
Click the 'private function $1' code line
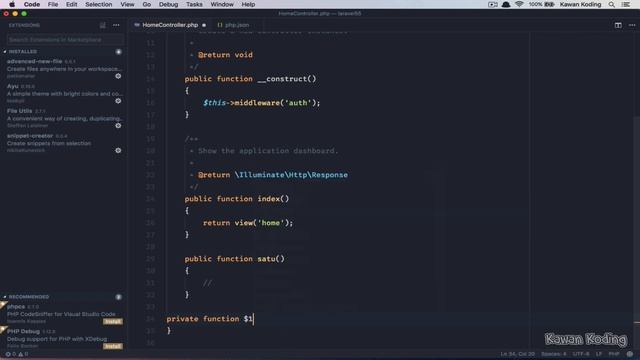click(x=210, y=319)
